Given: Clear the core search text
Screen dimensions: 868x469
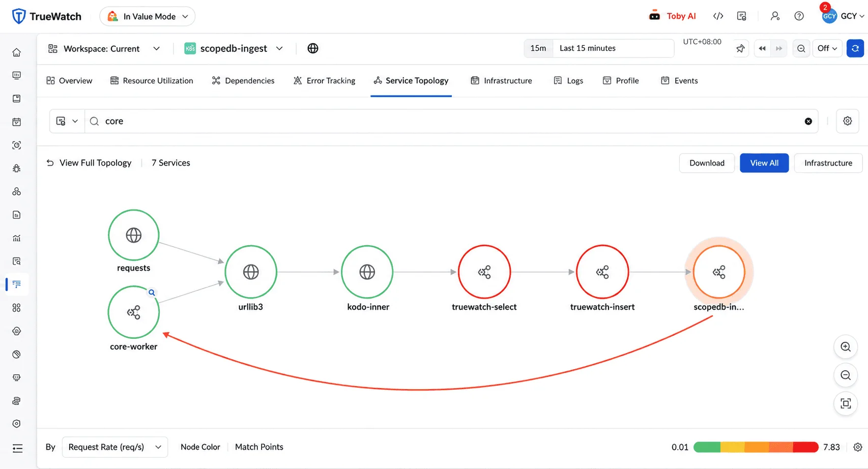Looking at the screenshot, I should tap(808, 121).
